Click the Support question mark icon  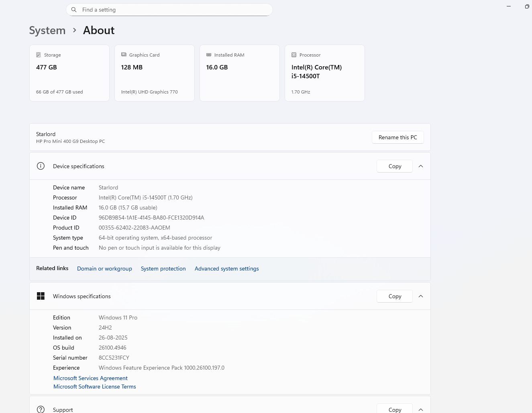tap(41, 409)
